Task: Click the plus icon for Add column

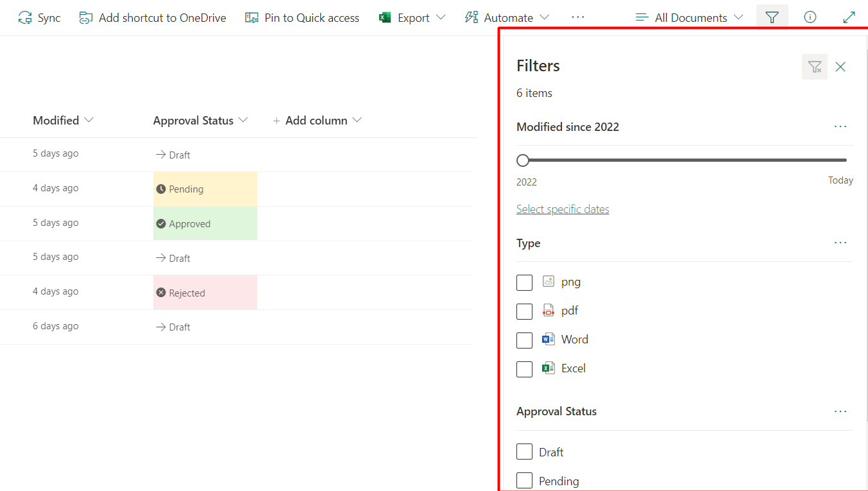Action: click(277, 121)
